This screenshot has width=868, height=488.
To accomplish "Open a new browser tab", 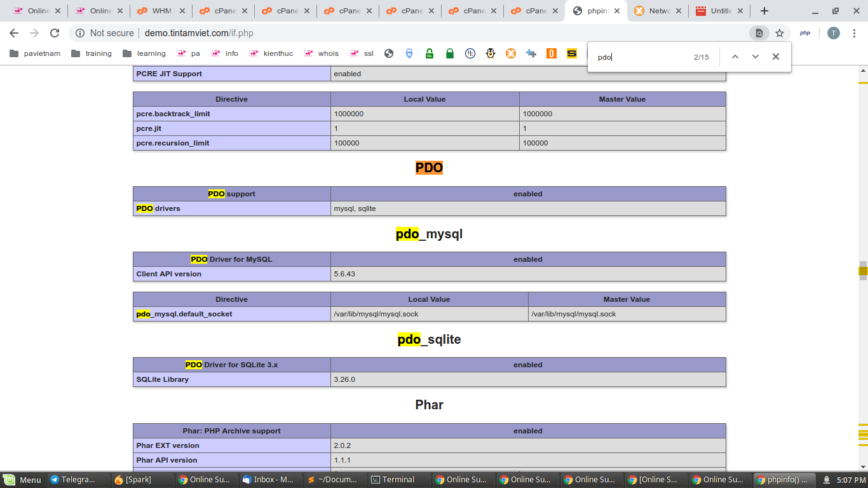I will tap(764, 11).
